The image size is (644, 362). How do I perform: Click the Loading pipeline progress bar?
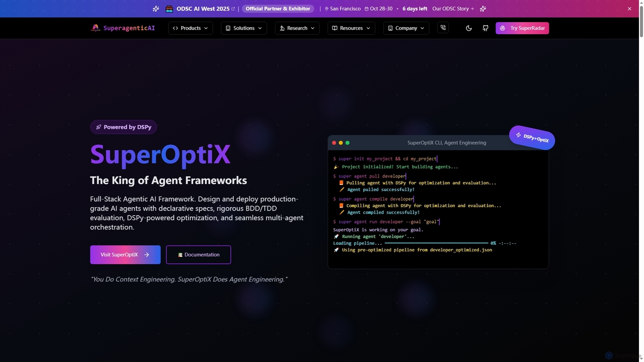437,243
